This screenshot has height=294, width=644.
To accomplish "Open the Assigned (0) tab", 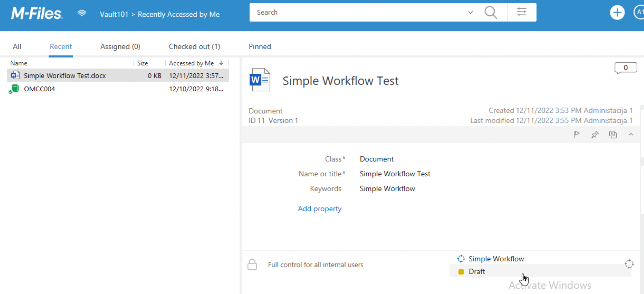I will [120, 46].
